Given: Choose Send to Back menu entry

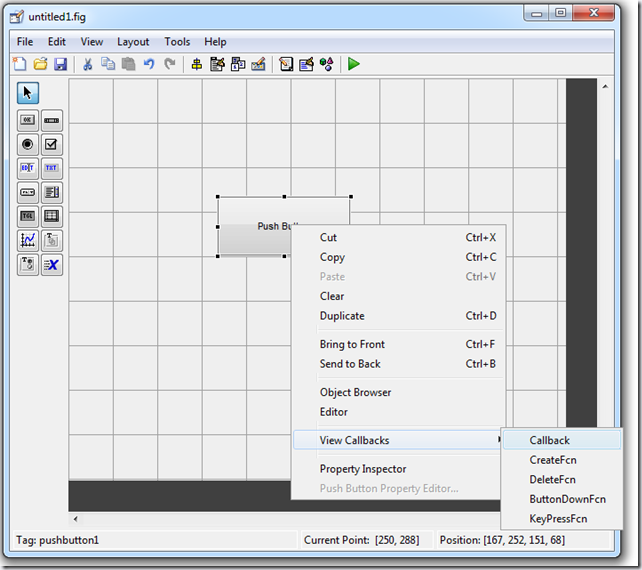Looking at the screenshot, I should 400,364.
